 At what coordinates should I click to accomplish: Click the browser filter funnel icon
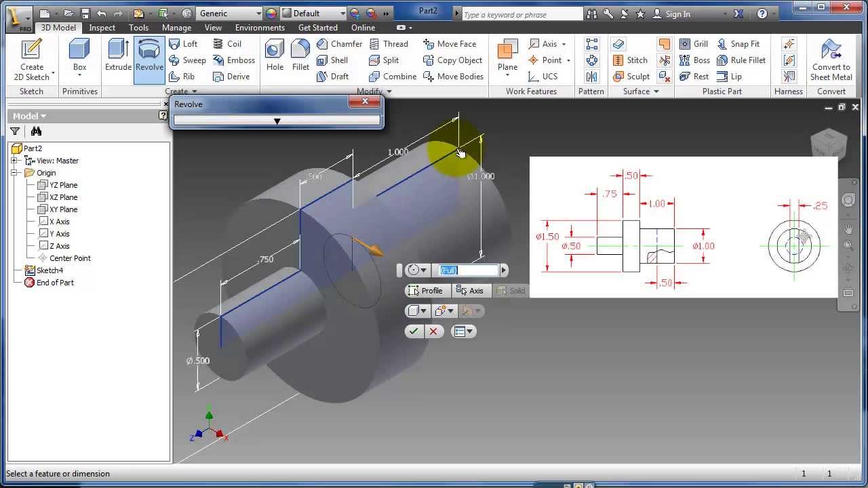point(15,131)
